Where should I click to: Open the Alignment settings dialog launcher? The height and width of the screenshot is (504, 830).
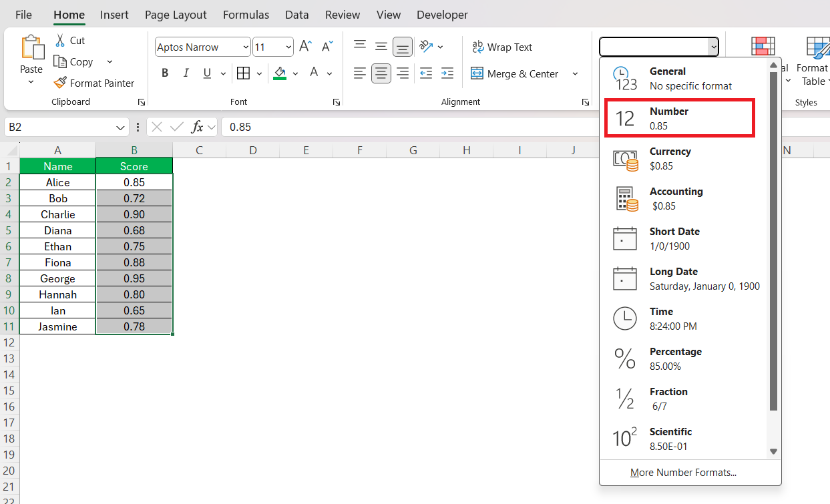pyautogui.click(x=585, y=102)
